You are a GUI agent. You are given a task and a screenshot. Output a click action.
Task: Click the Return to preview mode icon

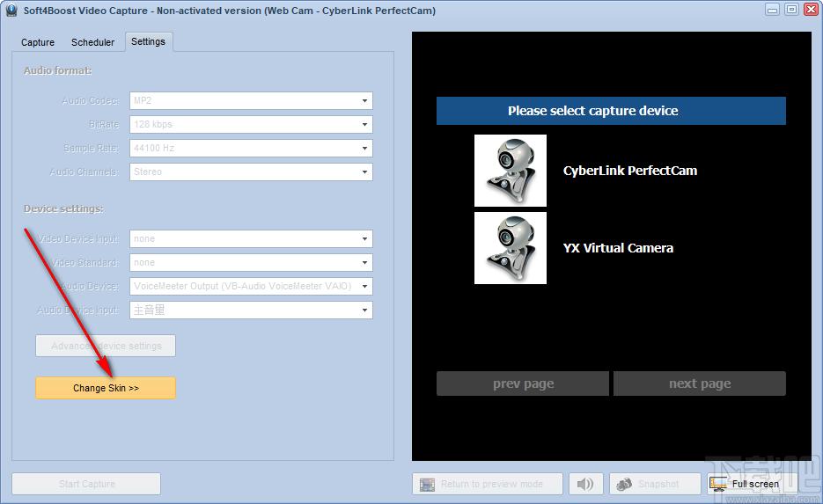pos(427,484)
